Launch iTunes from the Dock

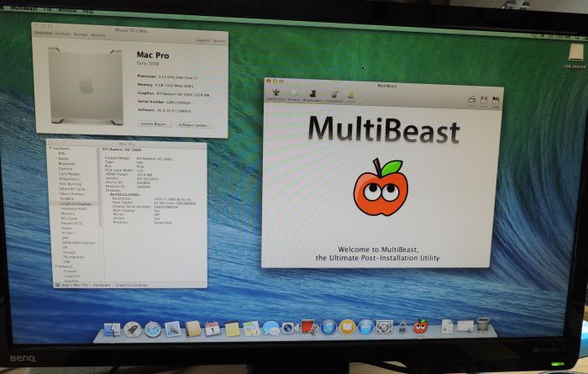328,327
